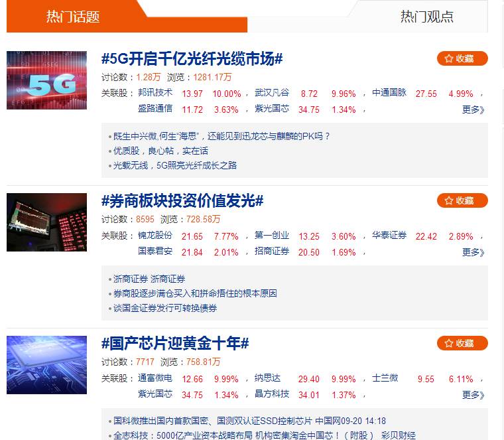Read post 优质股,良心帖,实在话
This screenshot has height=440, width=504.
[160, 151]
